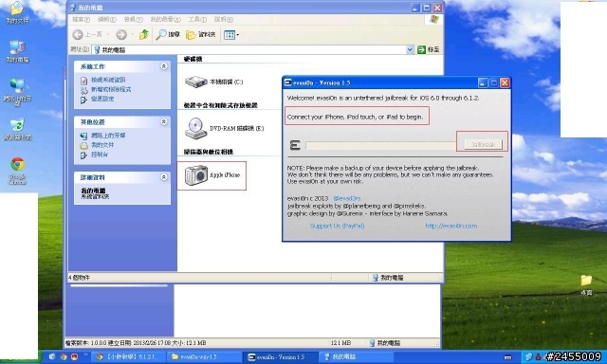Open the http://evasi0n.com link

click(x=451, y=226)
